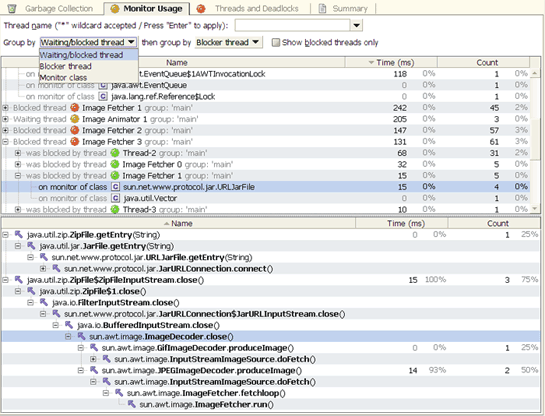Click green thread icon beside Thread-3

click(115, 210)
